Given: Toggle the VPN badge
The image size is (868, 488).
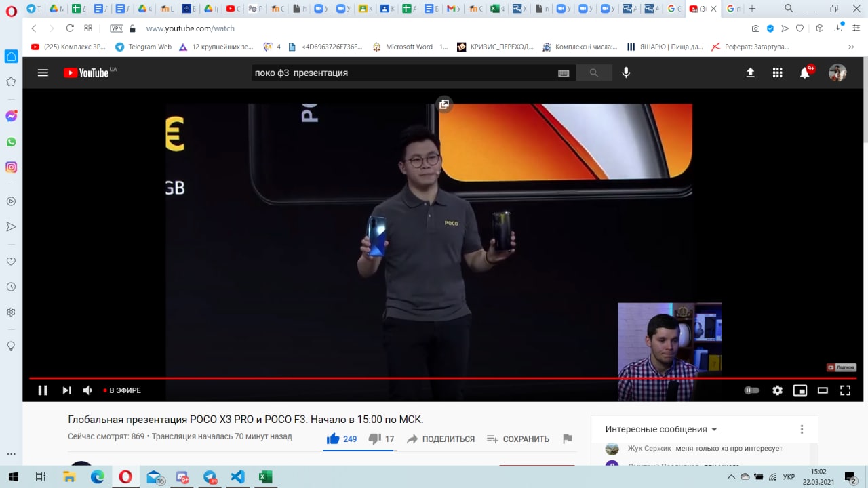Looking at the screenshot, I should [x=117, y=28].
